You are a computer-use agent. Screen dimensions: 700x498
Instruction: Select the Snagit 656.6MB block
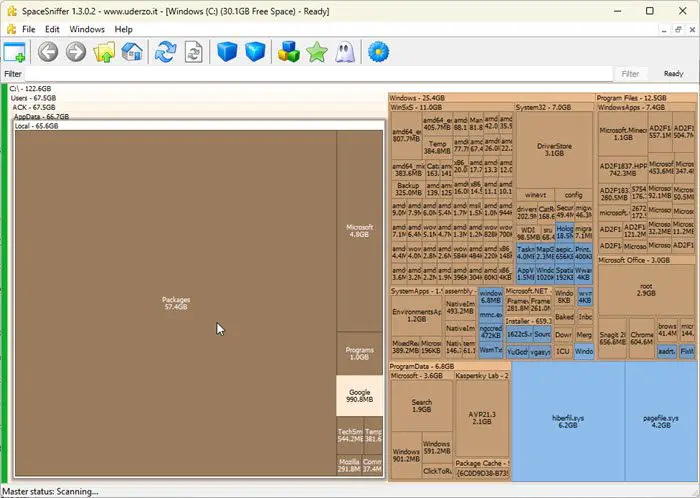click(x=612, y=338)
